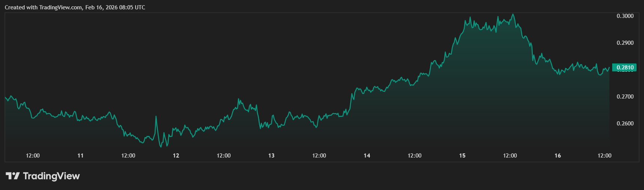Select date 13 on the time axis
Screen dimensions: 644x190
271,156
